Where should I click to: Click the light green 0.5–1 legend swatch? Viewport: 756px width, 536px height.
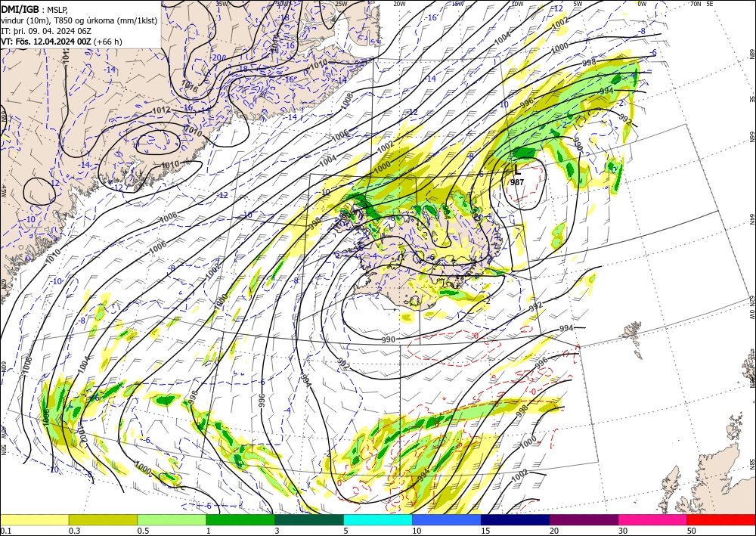[x=172, y=519]
